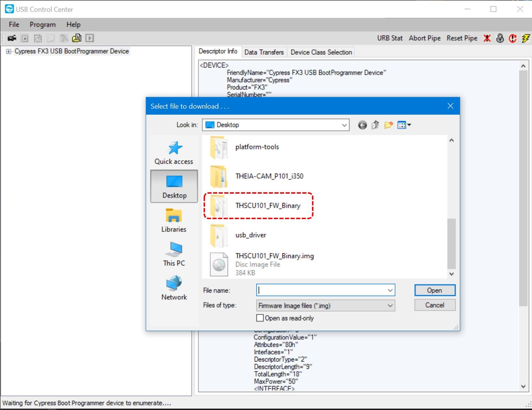The width and height of the screenshot is (532, 410).
Task: Click the play arrow toolbar icon
Action: pos(90,38)
